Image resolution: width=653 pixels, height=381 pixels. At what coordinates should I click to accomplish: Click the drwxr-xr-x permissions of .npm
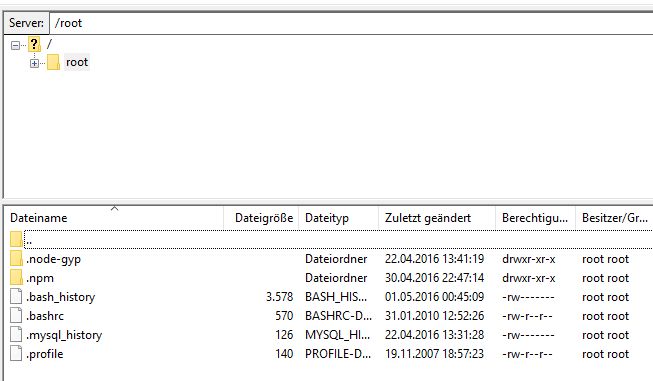tap(528, 278)
